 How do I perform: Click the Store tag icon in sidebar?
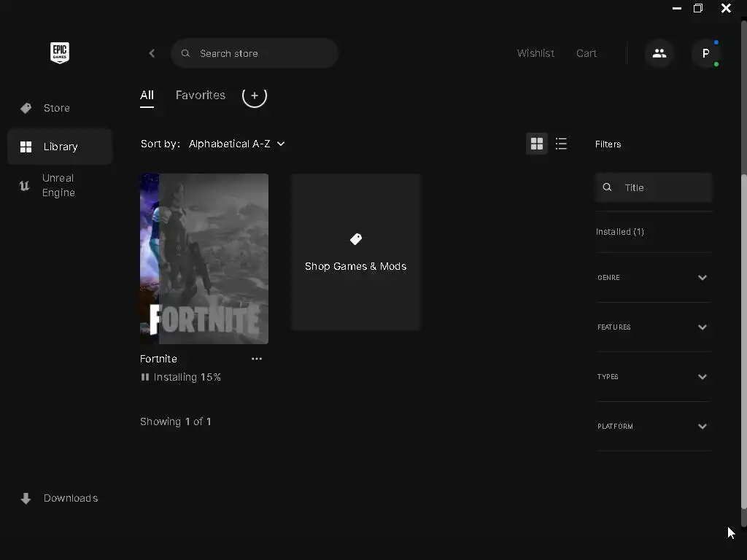26,108
